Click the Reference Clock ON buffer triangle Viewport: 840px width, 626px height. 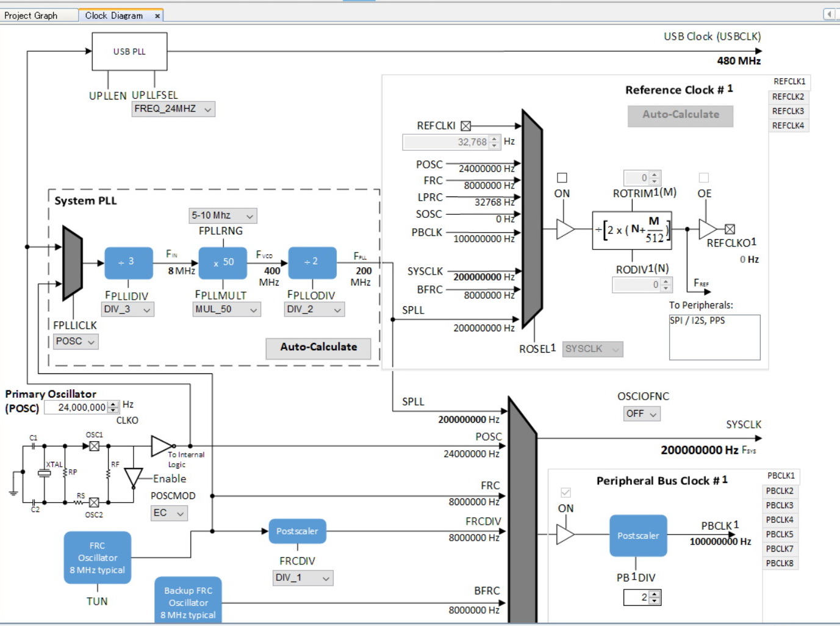coord(565,229)
